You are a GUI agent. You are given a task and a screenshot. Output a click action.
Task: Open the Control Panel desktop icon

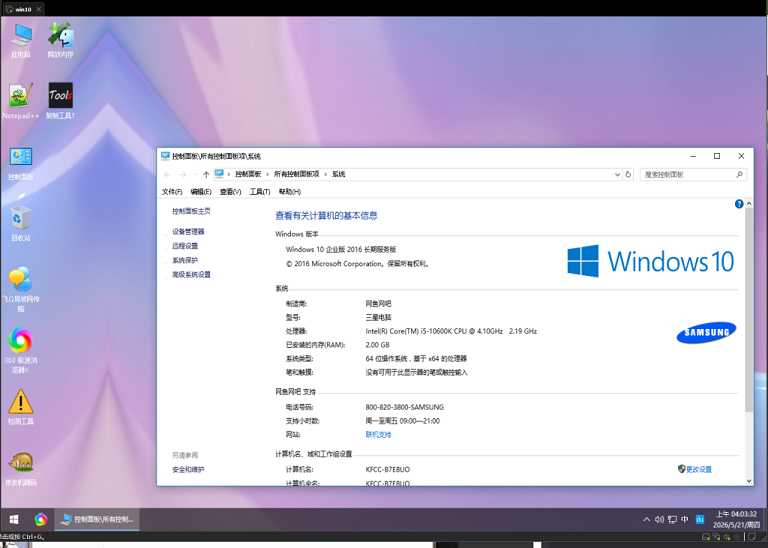[x=21, y=163]
